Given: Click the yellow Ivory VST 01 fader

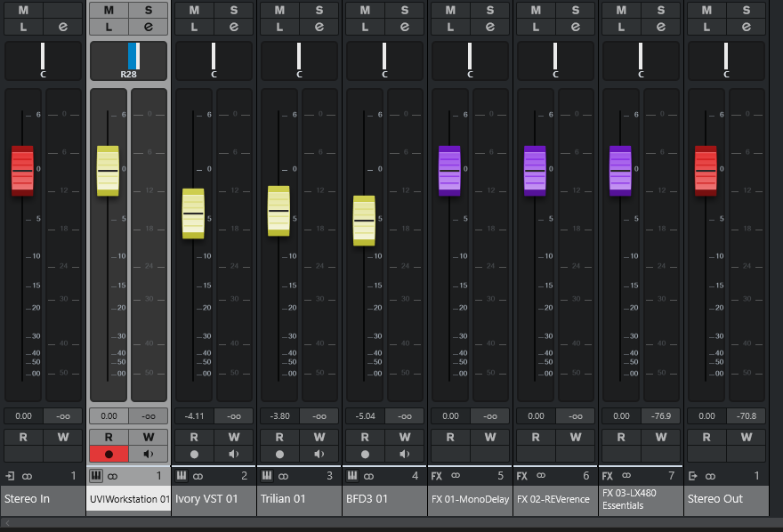Looking at the screenshot, I should coord(193,214).
